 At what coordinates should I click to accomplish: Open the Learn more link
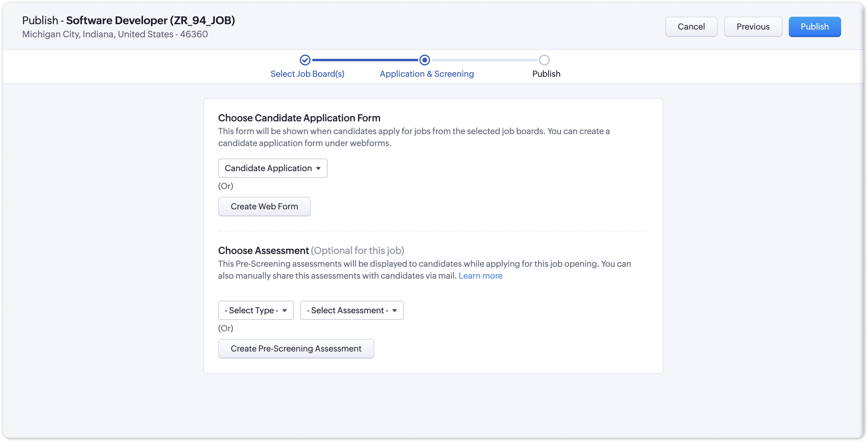(x=480, y=276)
